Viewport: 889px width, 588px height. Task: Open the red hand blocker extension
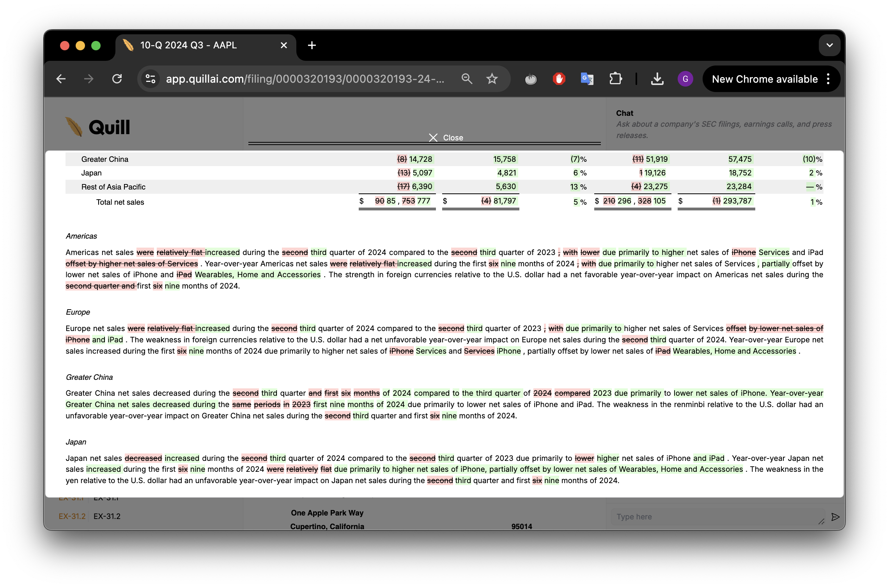[559, 79]
